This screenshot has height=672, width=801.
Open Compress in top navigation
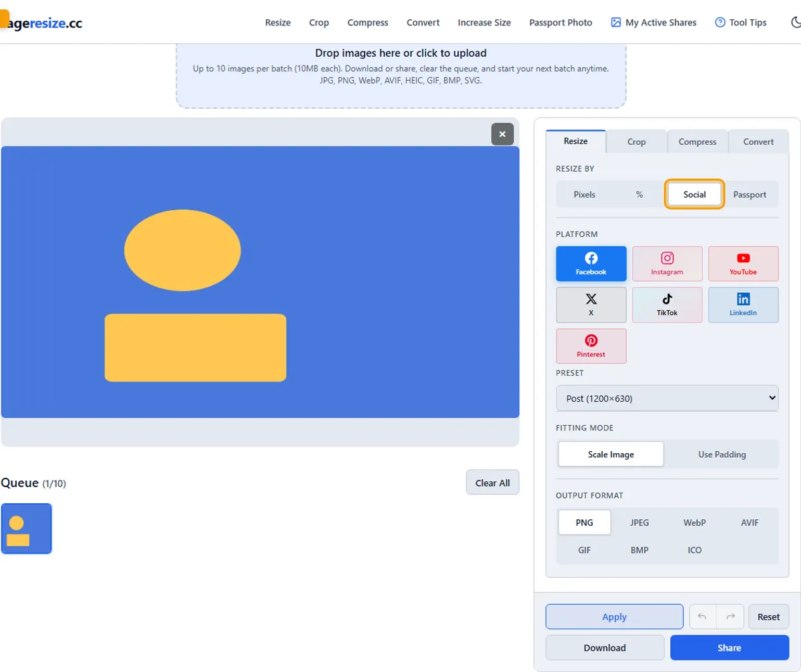pos(368,22)
